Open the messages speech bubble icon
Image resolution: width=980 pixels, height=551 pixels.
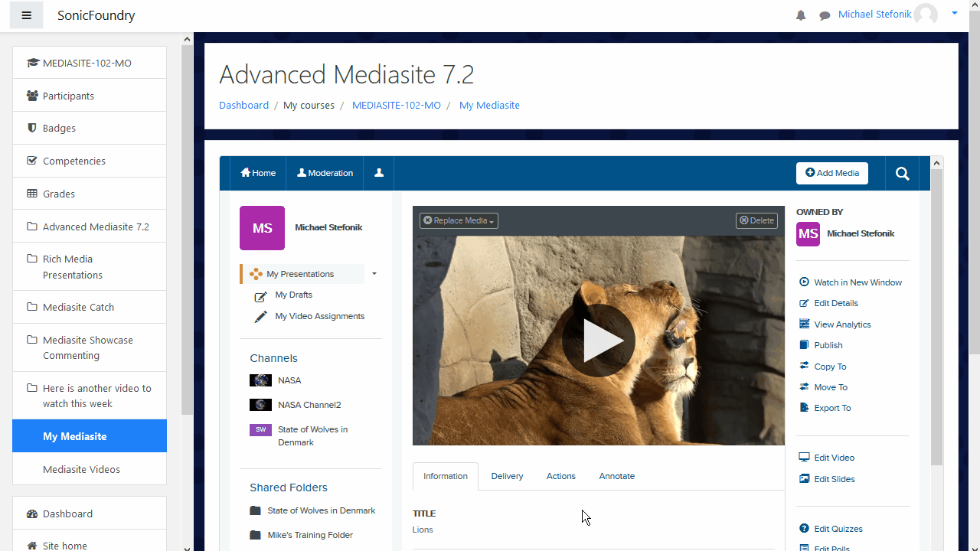tap(825, 15)
